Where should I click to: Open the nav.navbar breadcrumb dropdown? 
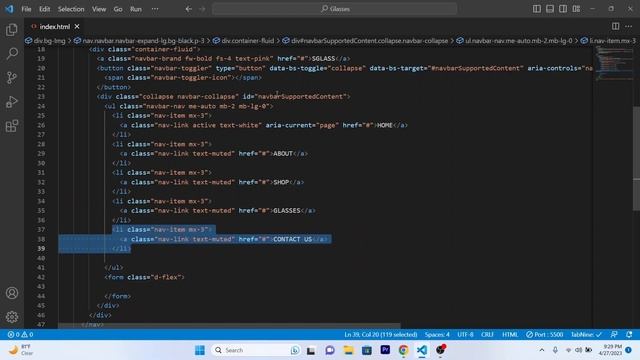[x=140, y=40]
